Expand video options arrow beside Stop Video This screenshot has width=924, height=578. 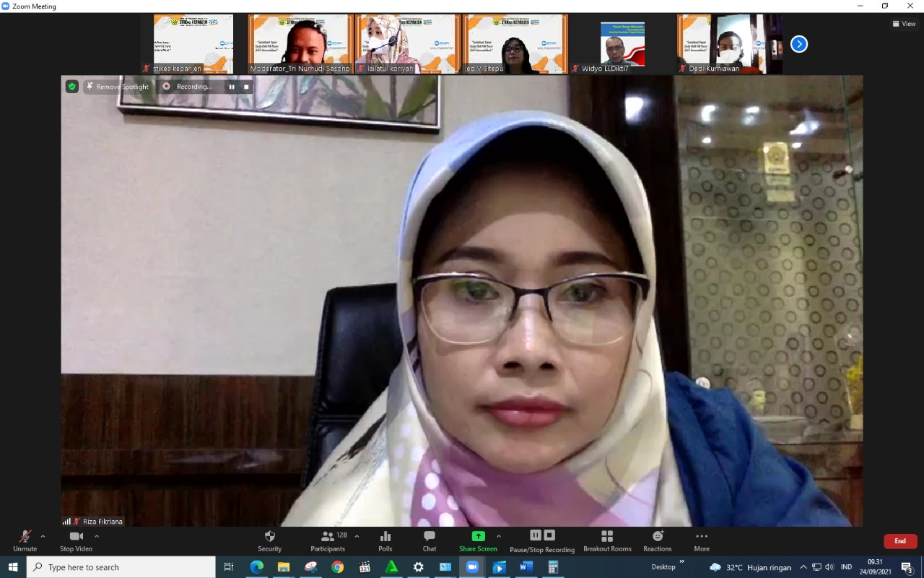[x=97, y=536]
